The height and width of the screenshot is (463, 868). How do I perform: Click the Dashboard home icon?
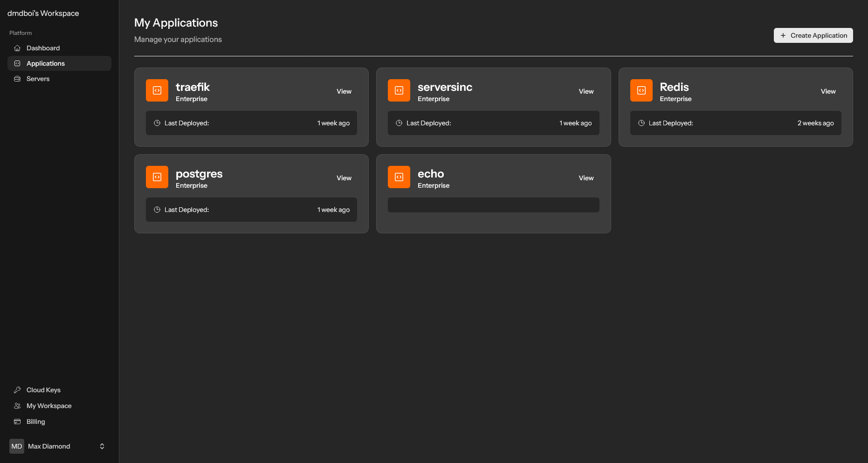point(17,48)
